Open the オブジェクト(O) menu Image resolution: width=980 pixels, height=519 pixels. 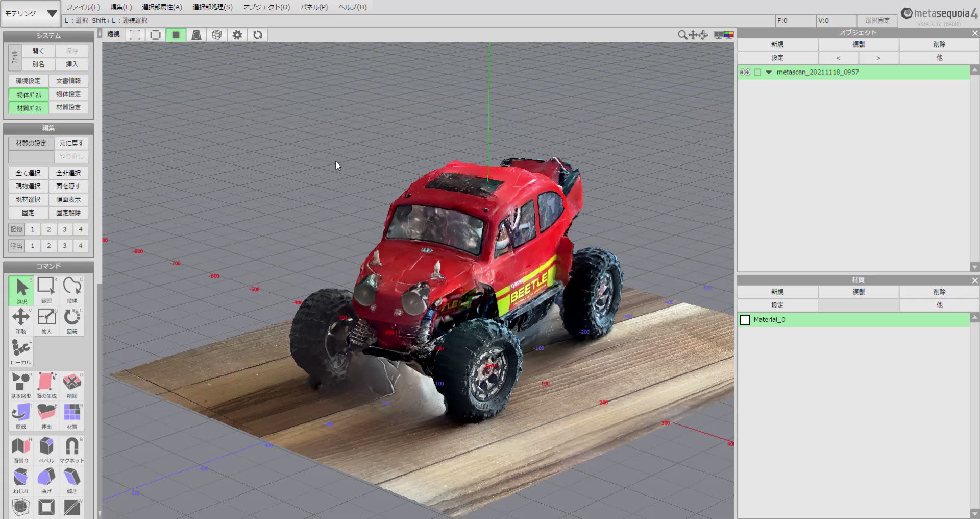(266, 7)
